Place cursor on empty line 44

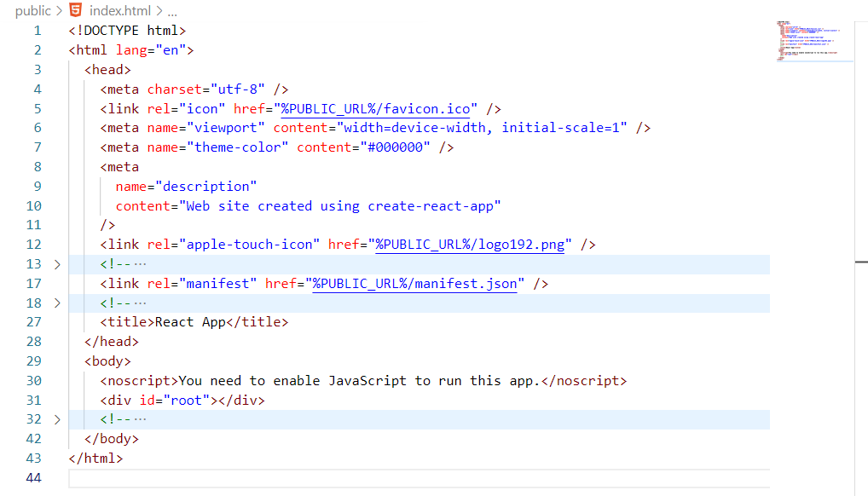coord(341,478)
